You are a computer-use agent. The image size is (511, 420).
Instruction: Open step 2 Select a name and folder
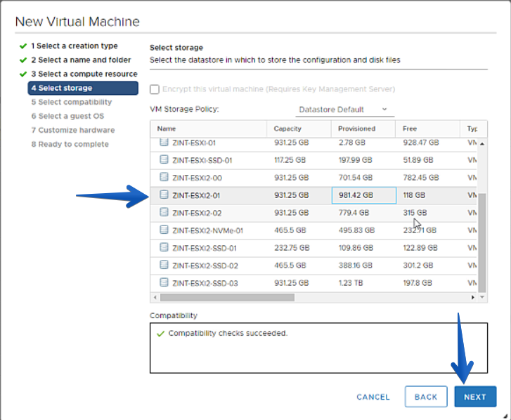click(x=81, y=60)
